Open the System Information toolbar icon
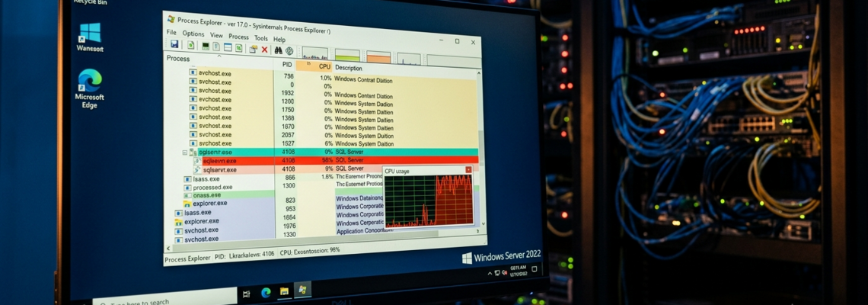The width and height of the screenshot is (868, 305). (206, 46)
